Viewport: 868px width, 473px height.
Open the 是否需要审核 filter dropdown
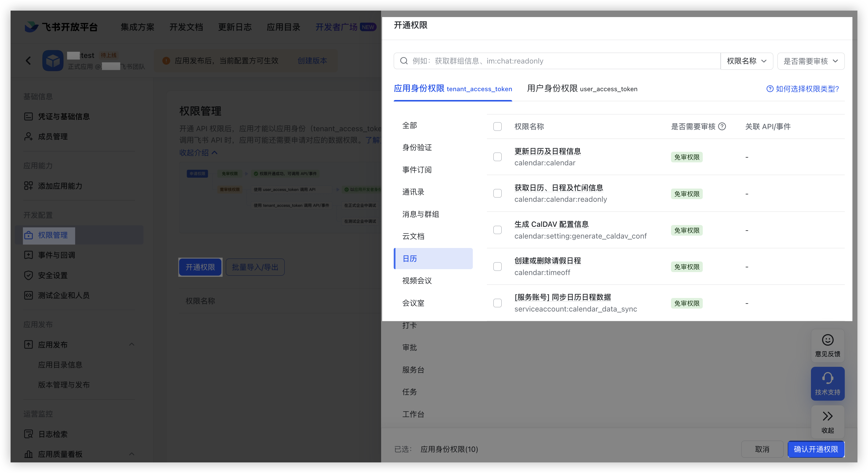pos(810,61)
